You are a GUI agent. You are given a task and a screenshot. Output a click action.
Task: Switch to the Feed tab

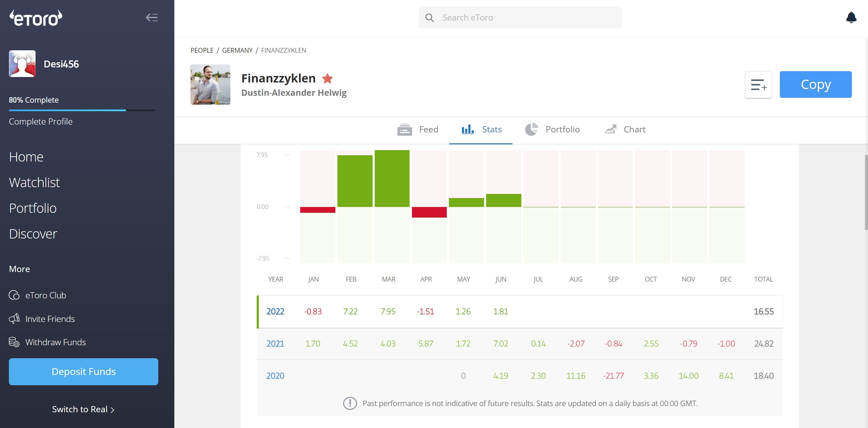coord(418,130)
